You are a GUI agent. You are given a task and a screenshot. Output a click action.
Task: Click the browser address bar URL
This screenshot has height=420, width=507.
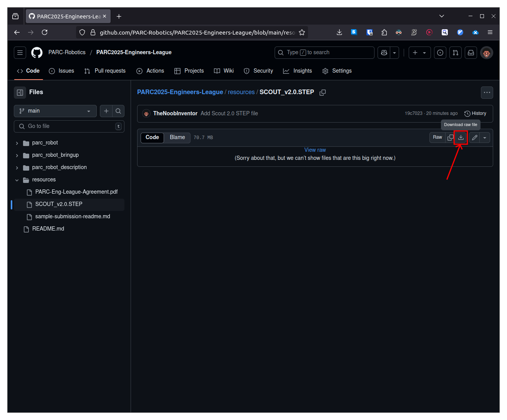click(x=197, y=32)
